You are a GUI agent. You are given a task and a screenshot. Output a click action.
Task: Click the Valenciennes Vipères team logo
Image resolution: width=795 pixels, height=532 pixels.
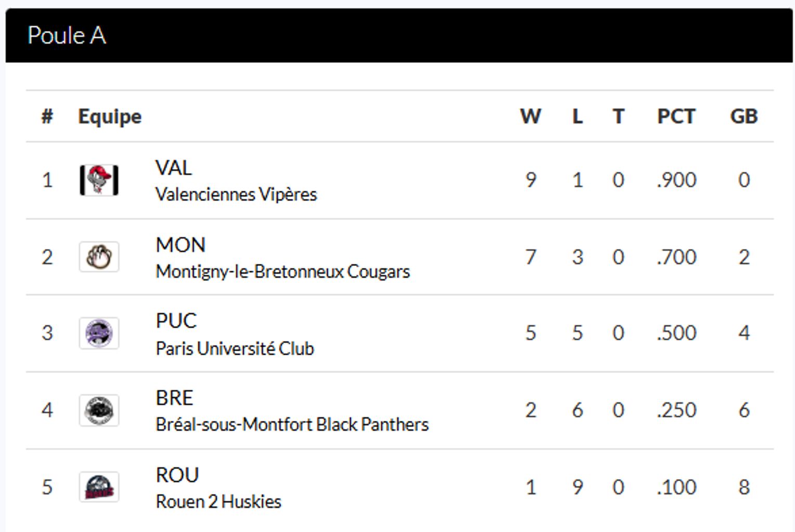coord(99,180)
